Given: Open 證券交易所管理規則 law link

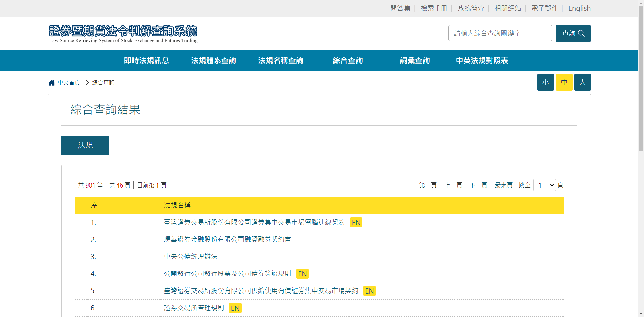Looking at the screenshot, I should tap(194, 308).
